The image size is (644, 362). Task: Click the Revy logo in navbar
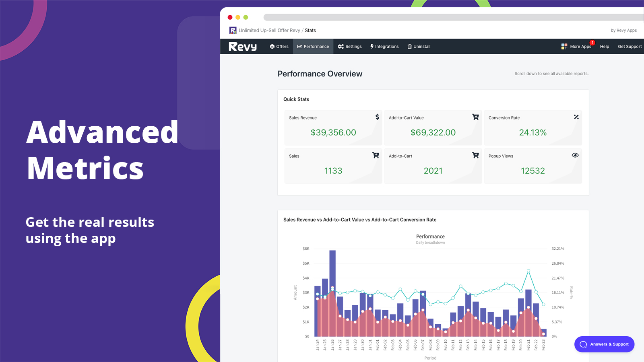[x=243, y=47]
